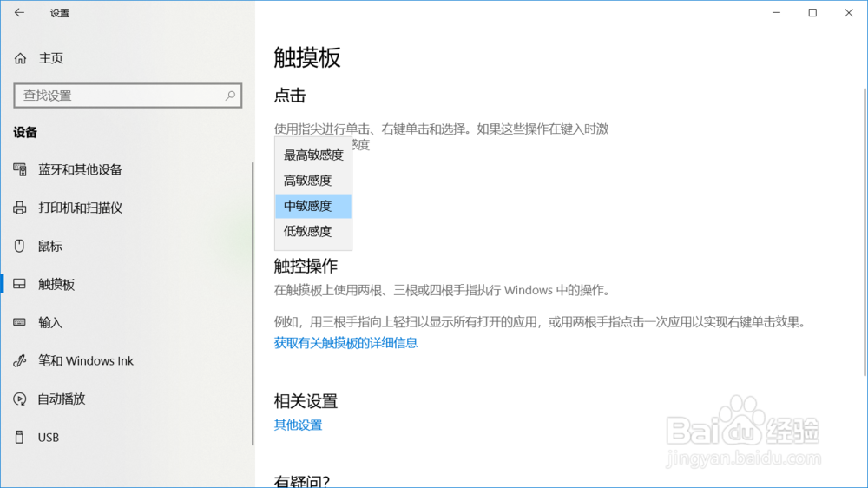The image size is (868, 488).
Task: Click the 设备 sidebar heading
Action: click(25, 132)
